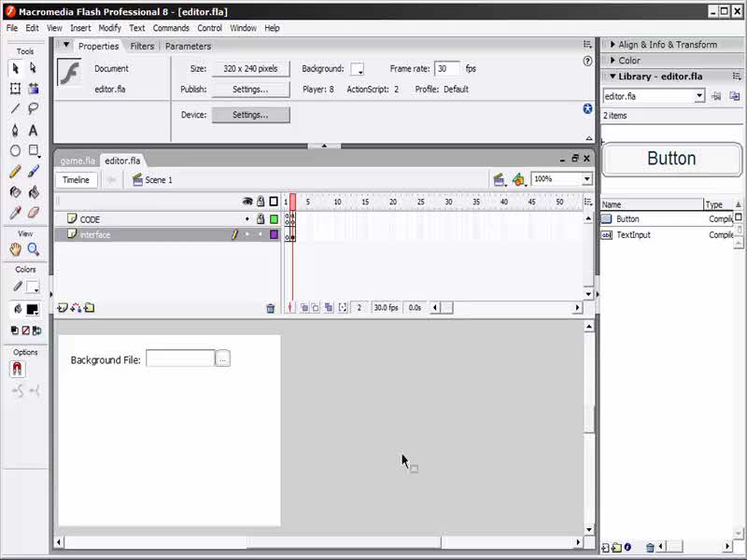Screen dimensions: 747x560
Task: Click the delete layer trash icon
Action: point(271,308)
